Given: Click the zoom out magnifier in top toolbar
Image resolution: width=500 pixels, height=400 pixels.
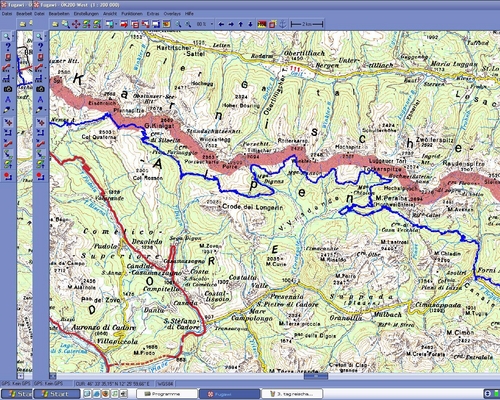Looking at the screenshot, I should (x=189, y=24).
